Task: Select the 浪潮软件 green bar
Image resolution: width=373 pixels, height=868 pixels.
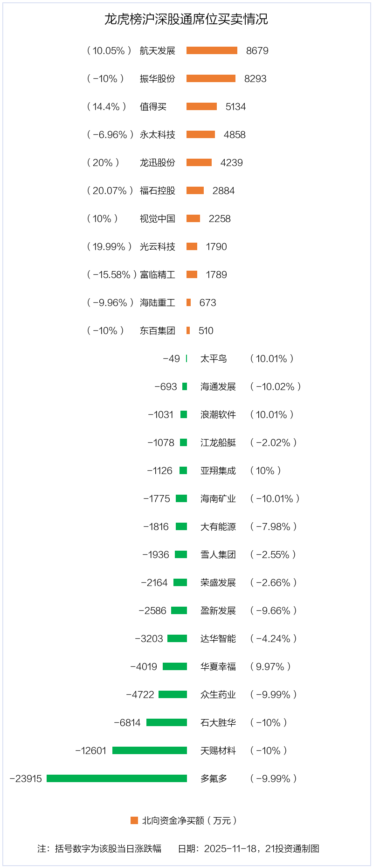Action: point(184,414)
